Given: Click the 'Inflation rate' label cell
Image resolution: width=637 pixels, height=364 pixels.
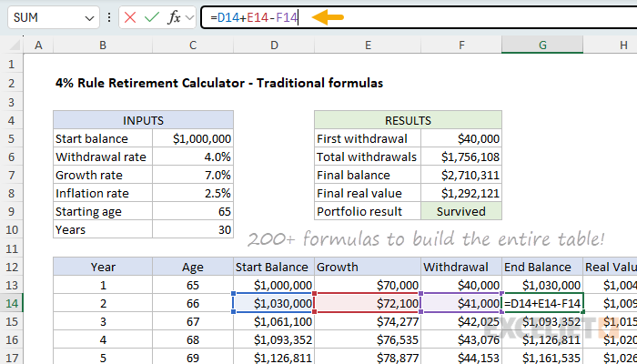Looking at the screenshot, I should pyautogui.click(x=103, y=193).
